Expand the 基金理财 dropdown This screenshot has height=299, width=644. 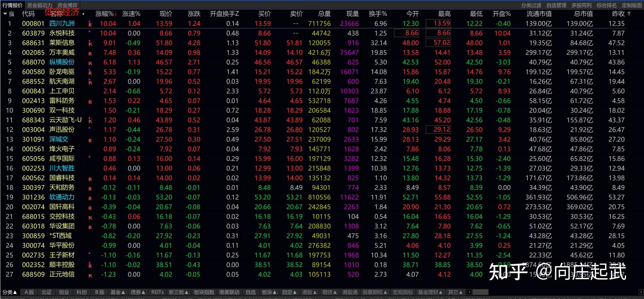430,292
